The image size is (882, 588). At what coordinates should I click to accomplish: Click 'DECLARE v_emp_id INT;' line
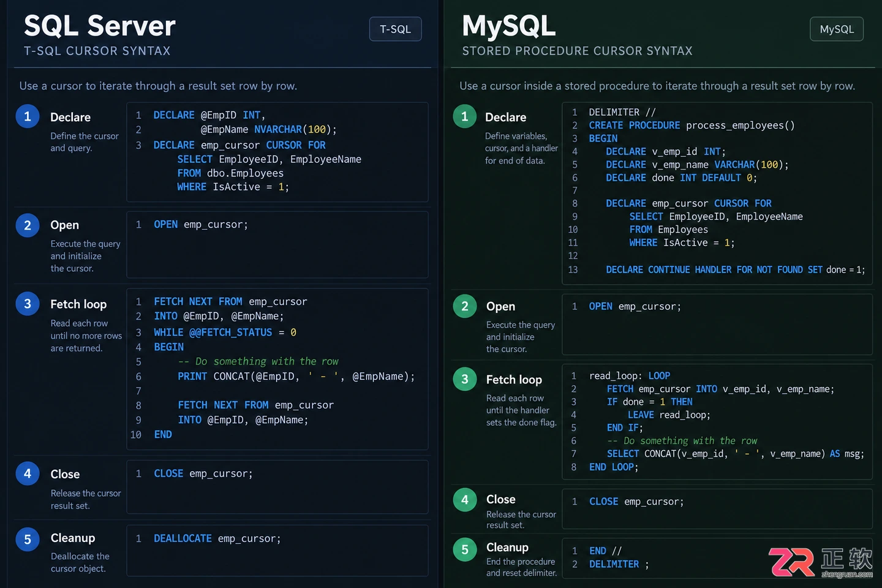pos(666,152)
